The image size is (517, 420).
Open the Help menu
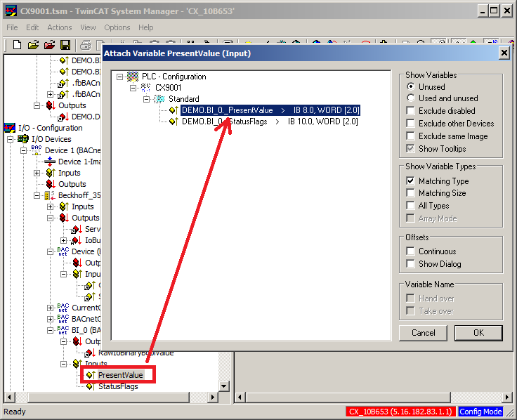point(145,27)
